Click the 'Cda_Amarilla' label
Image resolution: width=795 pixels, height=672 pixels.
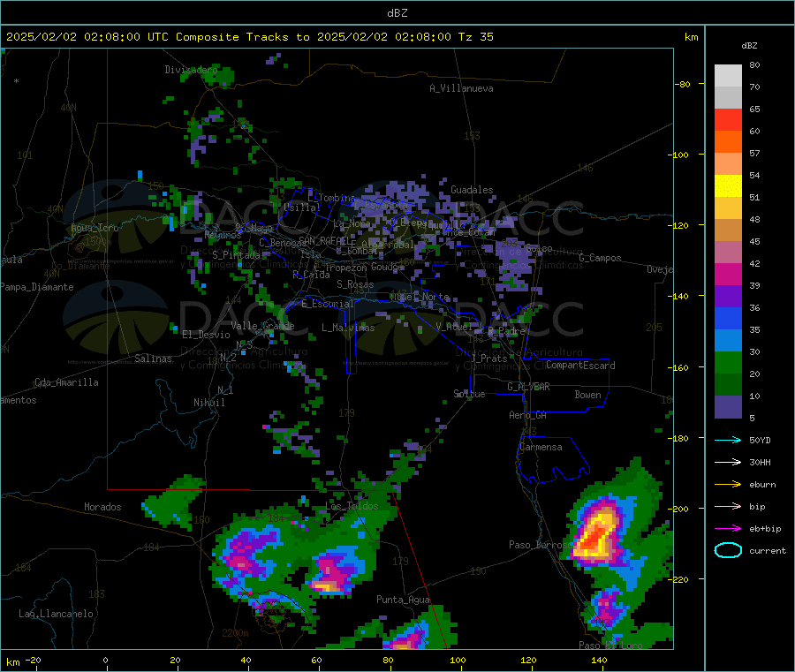[66, 382]
